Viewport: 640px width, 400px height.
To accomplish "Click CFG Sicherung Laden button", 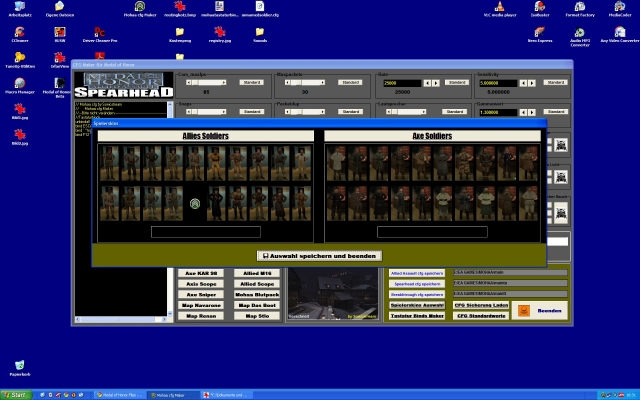I will [481, 305].
